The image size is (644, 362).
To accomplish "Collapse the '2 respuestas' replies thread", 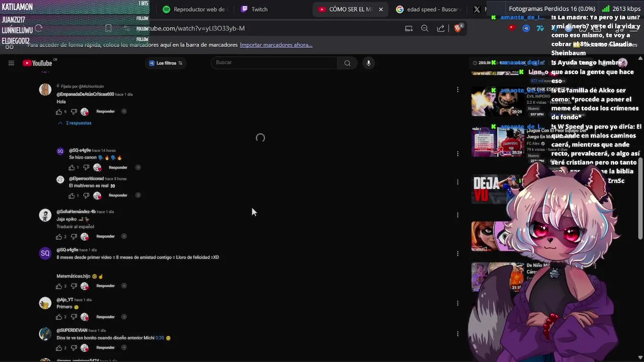I will 74,123.
